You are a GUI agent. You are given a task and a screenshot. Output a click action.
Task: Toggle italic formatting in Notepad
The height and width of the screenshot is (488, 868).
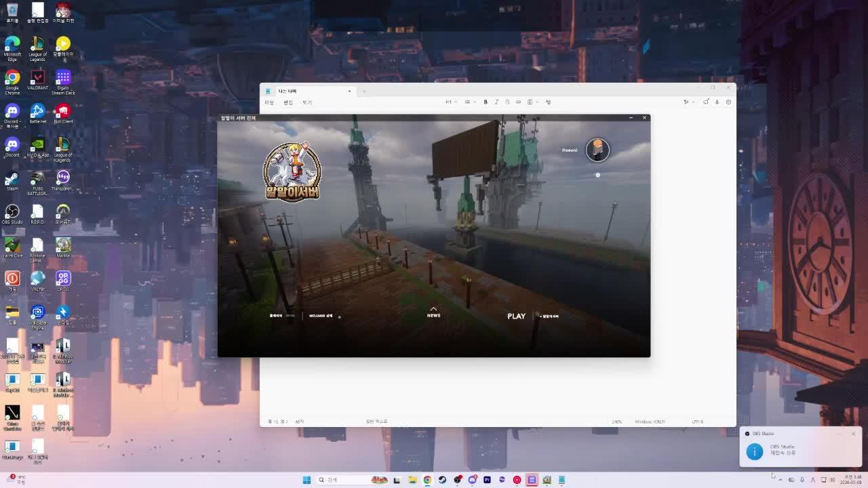[x=496, y=102]
